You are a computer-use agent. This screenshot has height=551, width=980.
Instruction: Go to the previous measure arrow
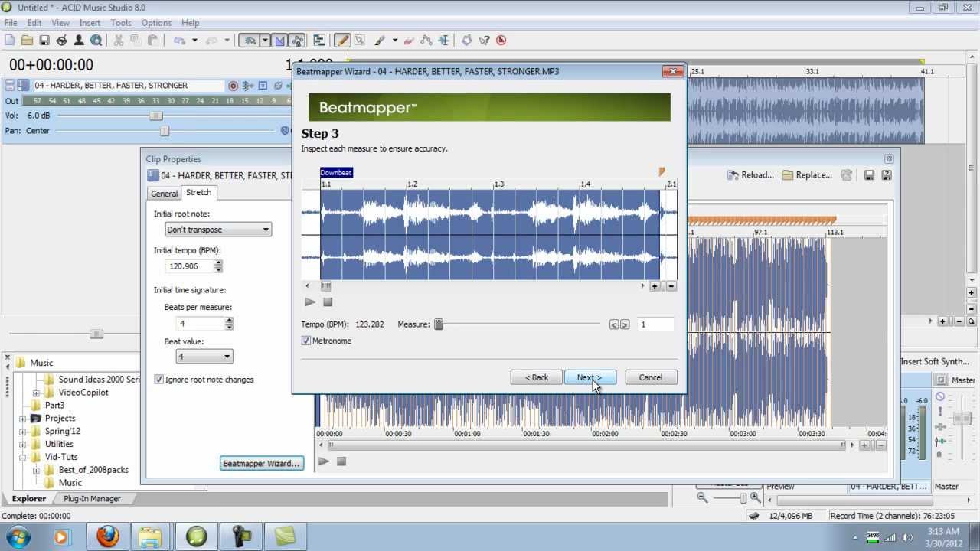(x=613, y=324)
